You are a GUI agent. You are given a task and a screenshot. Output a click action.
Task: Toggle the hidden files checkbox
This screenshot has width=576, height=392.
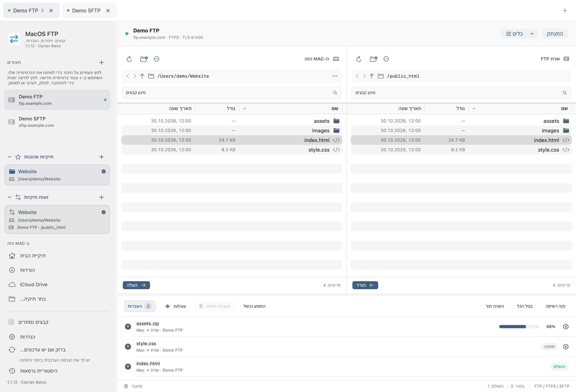point(11,322)
